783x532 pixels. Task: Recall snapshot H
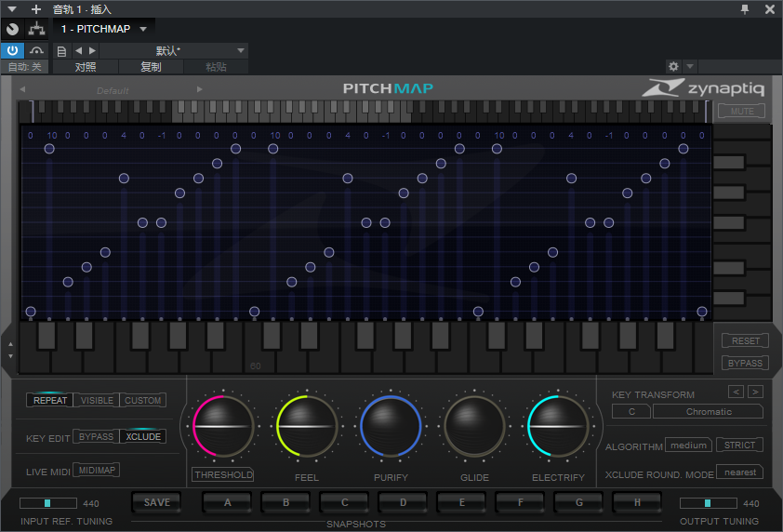[x=637, y=502]
